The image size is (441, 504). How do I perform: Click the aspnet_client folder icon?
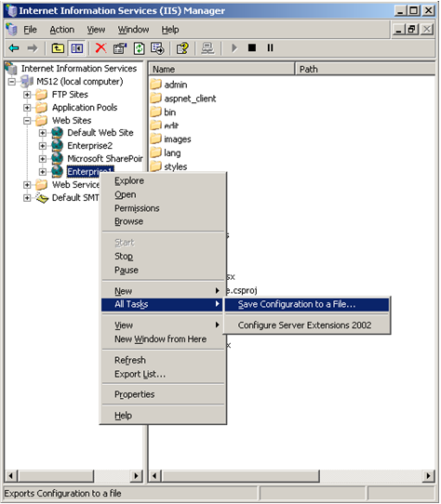[156, 98]
